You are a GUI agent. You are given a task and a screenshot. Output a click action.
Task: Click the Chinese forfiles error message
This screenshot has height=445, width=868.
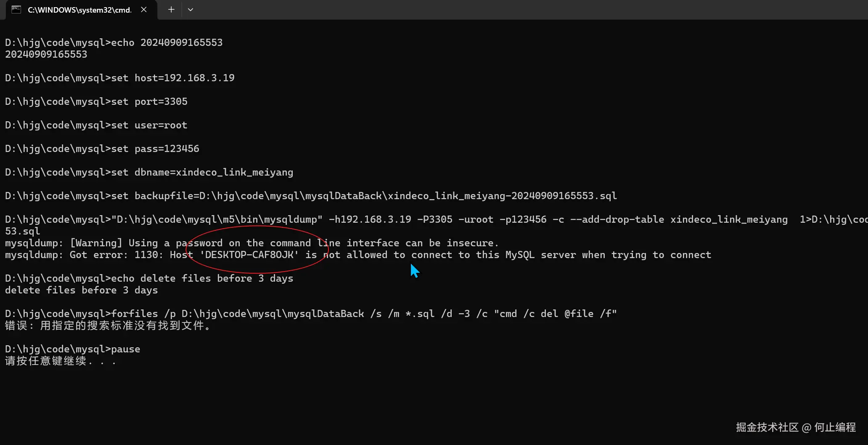point(108,325)
